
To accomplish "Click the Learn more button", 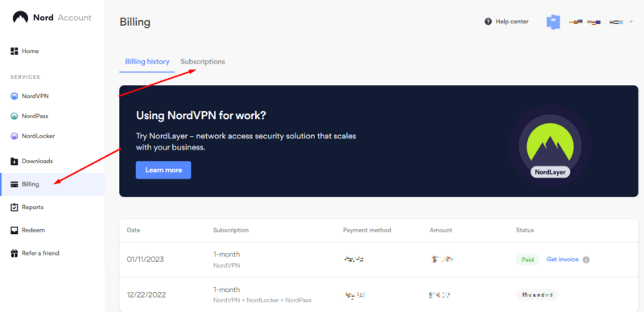I will pos(163,170).
